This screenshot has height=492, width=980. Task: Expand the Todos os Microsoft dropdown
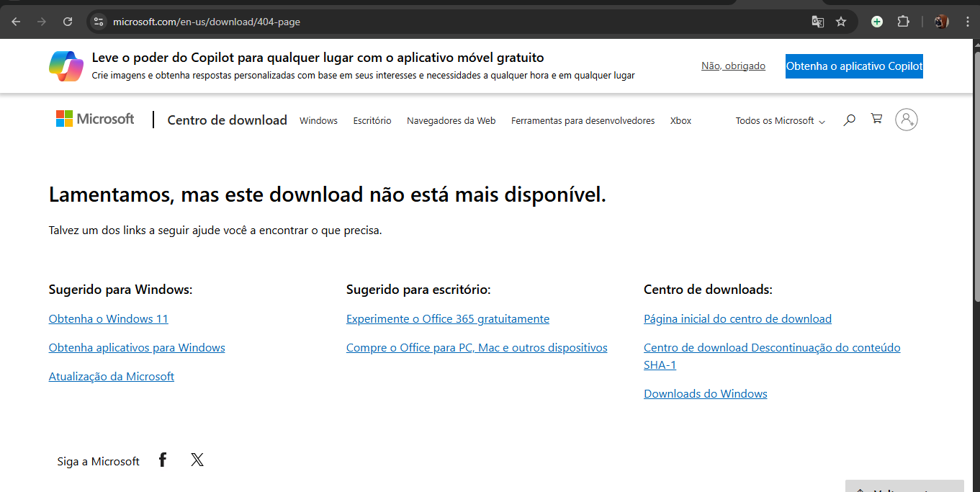[780, 121]
